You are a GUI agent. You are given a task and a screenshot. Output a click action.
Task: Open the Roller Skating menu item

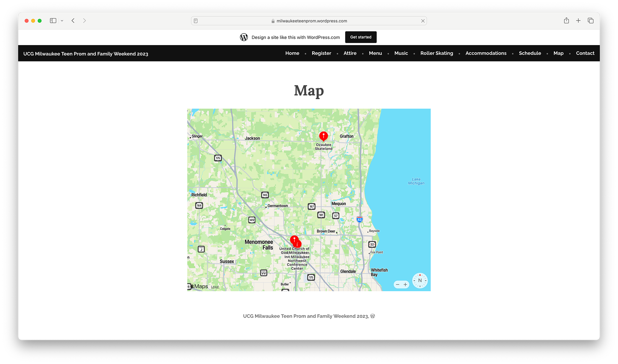(x=436, y=53)
